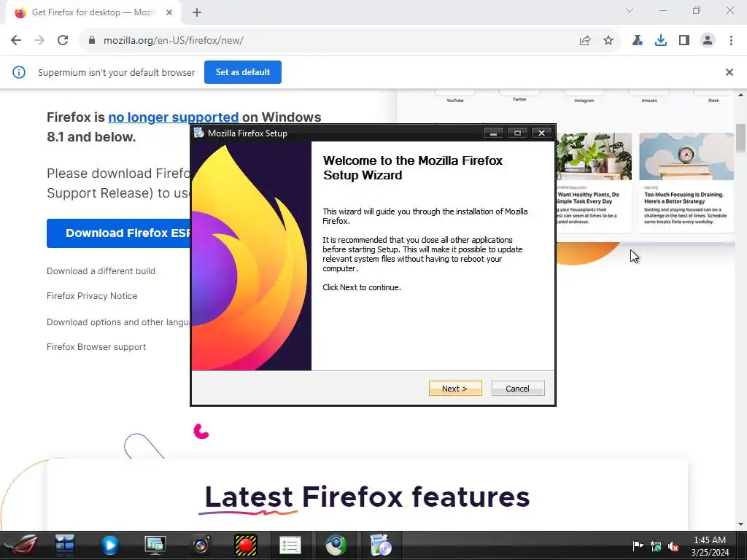Toggle the side panel icon
Screen dimensions: 747x560
tap(684, 41)
